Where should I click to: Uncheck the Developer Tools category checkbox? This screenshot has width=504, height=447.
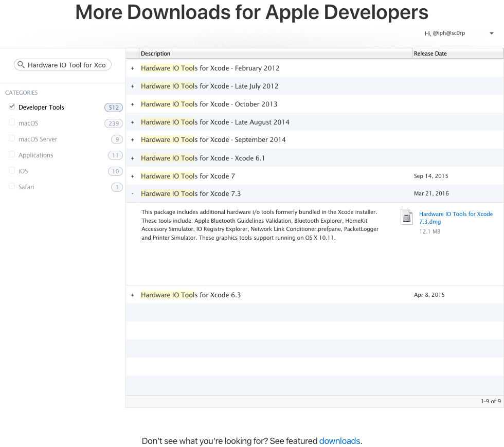pyautogui.click(x=12, y=106)
